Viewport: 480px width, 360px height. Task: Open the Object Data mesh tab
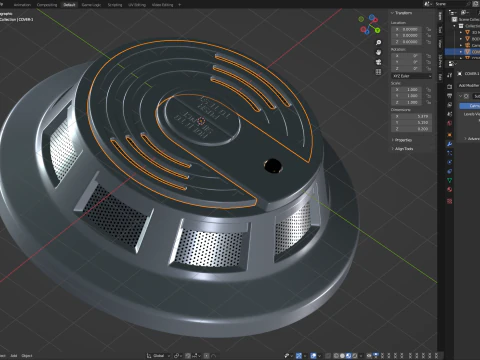point(449,180)
